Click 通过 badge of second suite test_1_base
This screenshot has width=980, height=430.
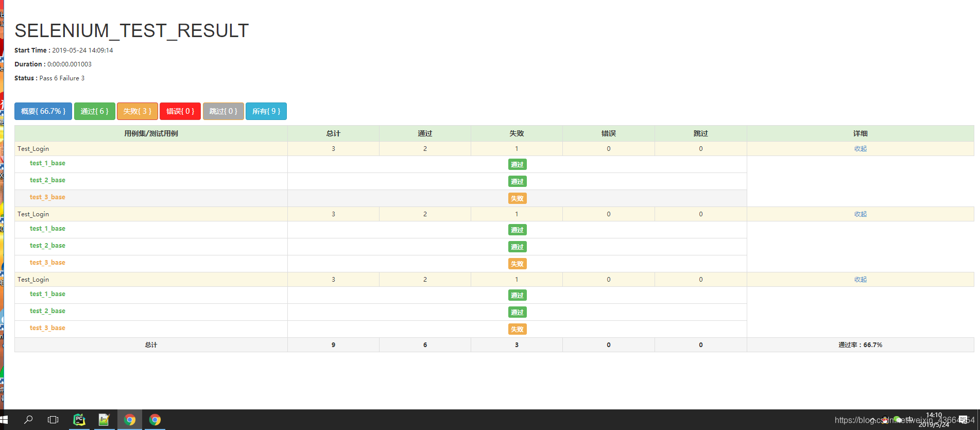click(517, 230)
